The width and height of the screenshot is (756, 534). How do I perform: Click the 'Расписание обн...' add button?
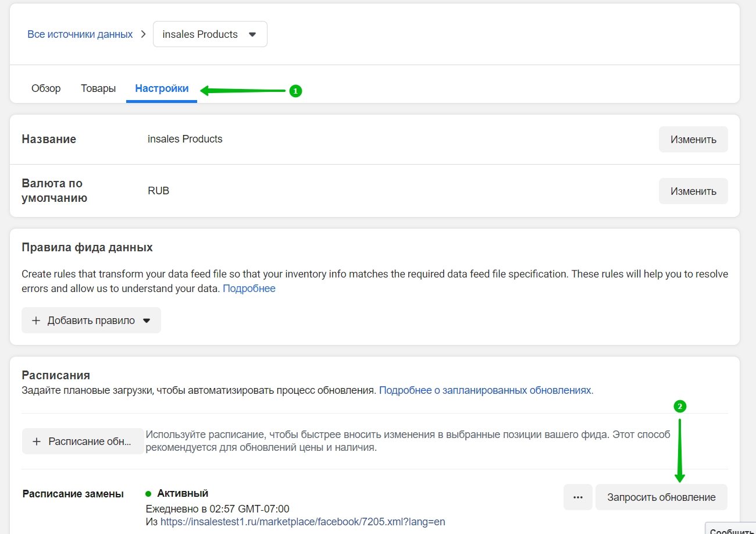click(83, 442)
